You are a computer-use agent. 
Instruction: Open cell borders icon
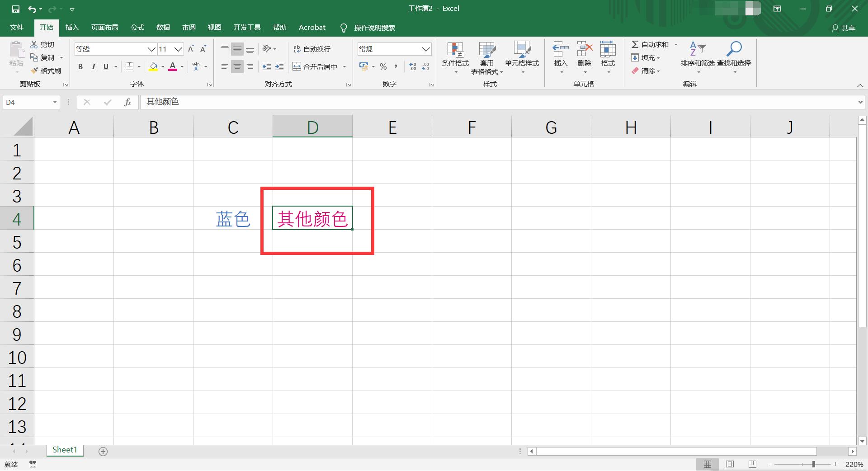click(129, 66)
